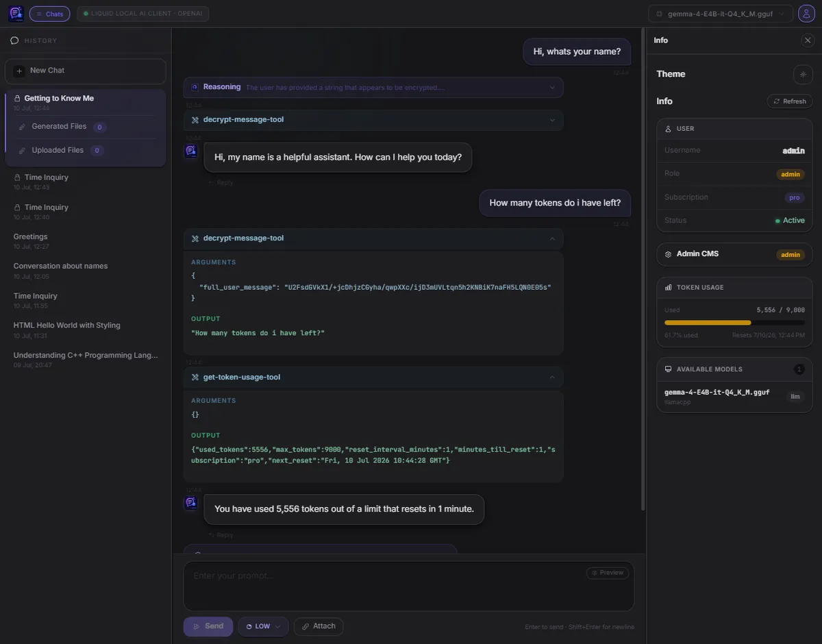Screen dimensions: 822x644
Task: Open the user profile avatar icon
Action: pos(806,14)
